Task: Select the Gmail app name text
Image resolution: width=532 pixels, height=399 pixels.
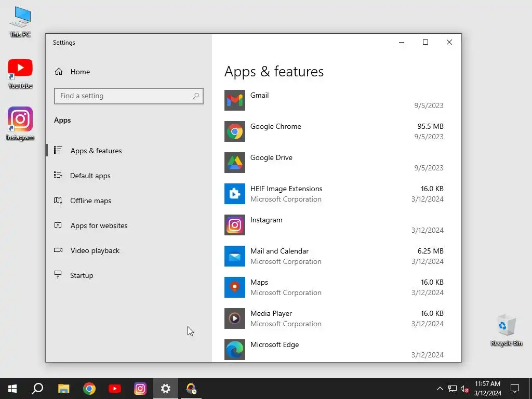Action: pos(259,96)
